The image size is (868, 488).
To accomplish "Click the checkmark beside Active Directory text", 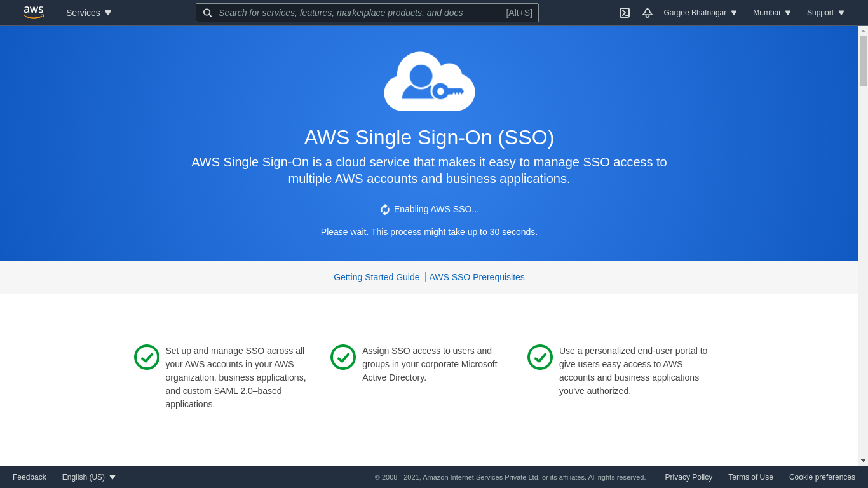I will pyautogui.click(x=343, y=357).
